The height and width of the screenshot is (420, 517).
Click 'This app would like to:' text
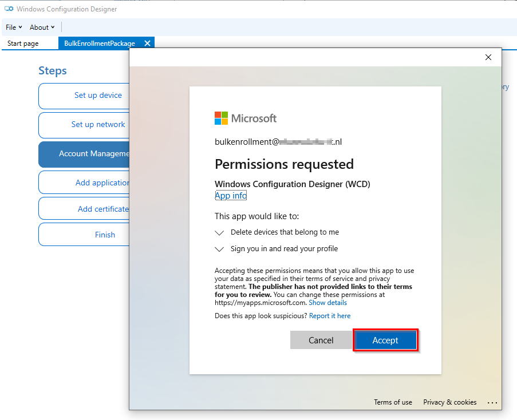click(x=257, y=216)
